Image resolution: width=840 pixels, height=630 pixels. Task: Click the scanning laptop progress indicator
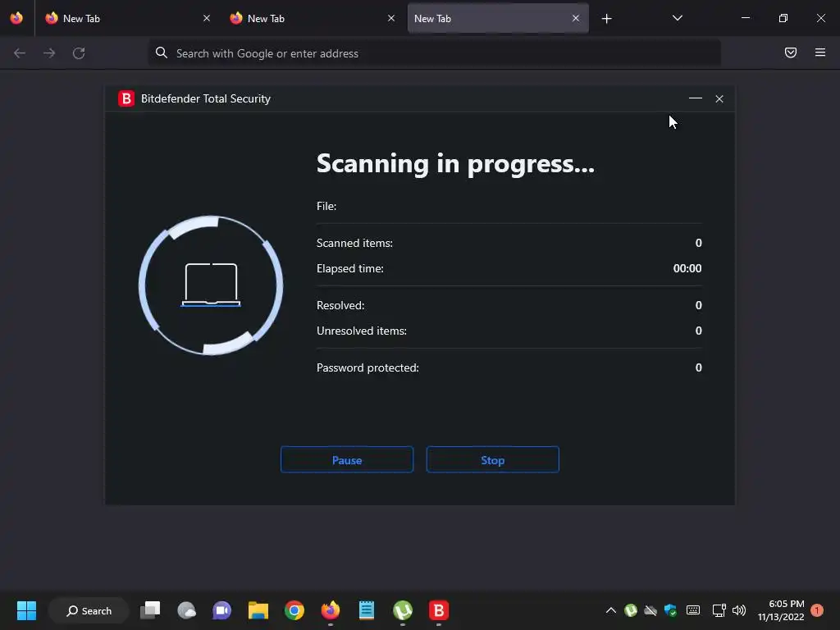click(211, 285)
